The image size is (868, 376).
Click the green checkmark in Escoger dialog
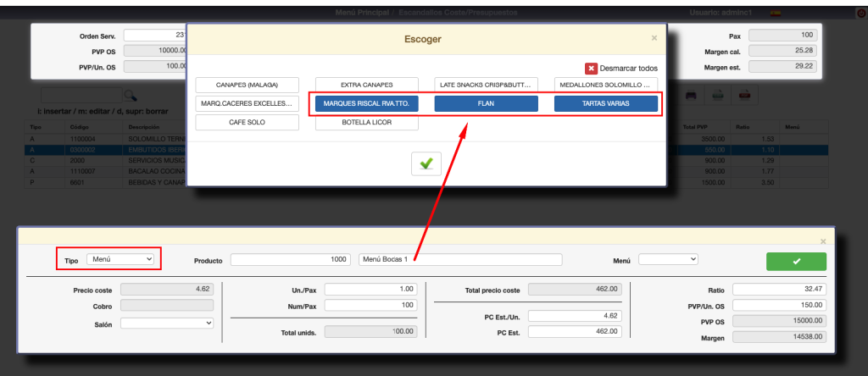pyautogui.click(x=426, y=164)
